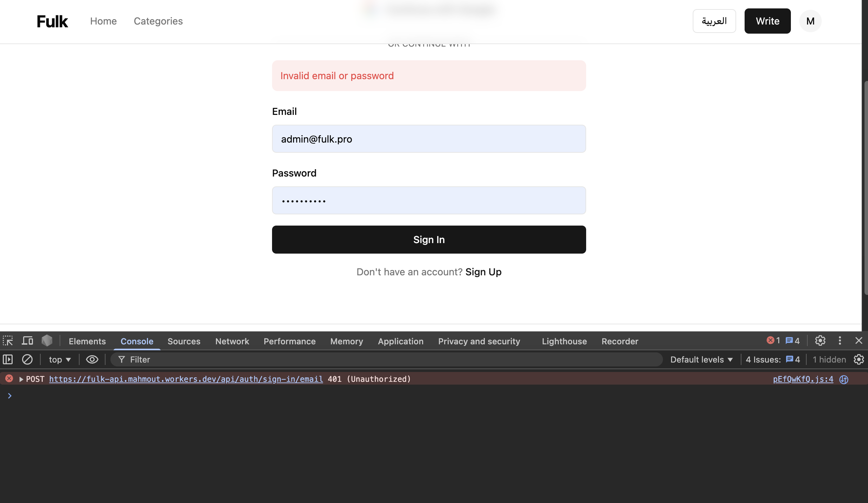Open the Default levels dropdown

tap(701, 360)
